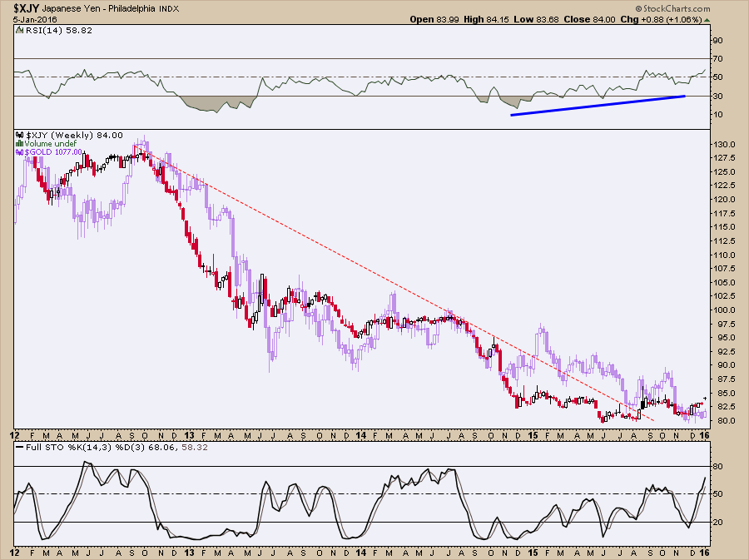Click the RSI(14) 58.82 indicator label

tap(58, 30)
